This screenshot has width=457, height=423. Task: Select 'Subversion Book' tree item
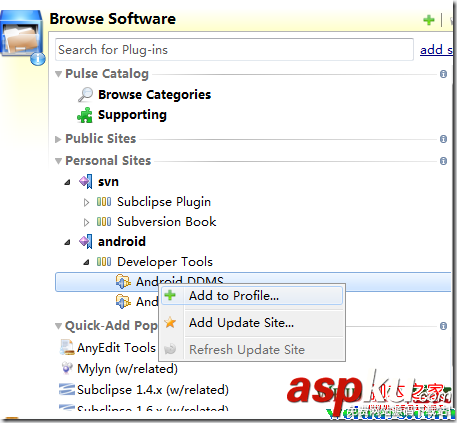coord(166,222)
